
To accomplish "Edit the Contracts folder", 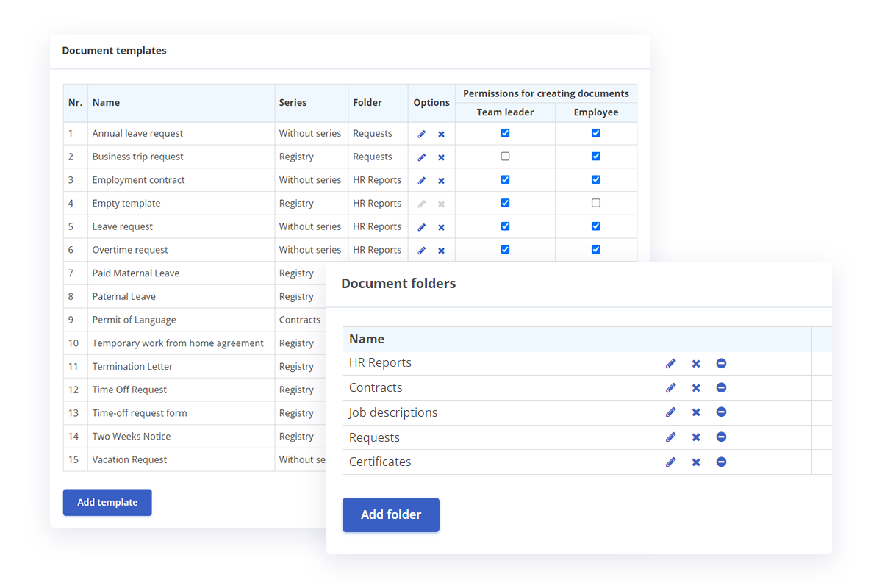I will click(x=670, y=388).
